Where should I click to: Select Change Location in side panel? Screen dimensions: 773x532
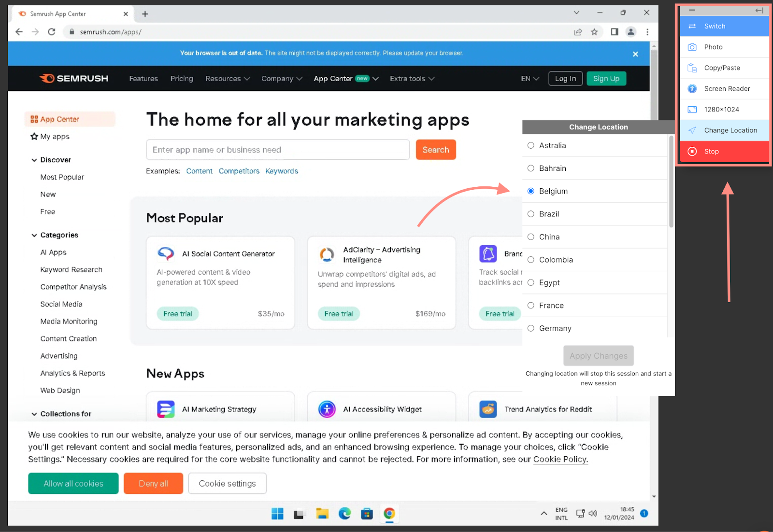(730, 130)
